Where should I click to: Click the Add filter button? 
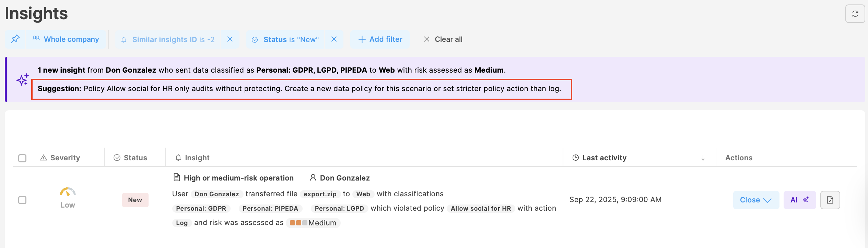click(x=380, y=39)
